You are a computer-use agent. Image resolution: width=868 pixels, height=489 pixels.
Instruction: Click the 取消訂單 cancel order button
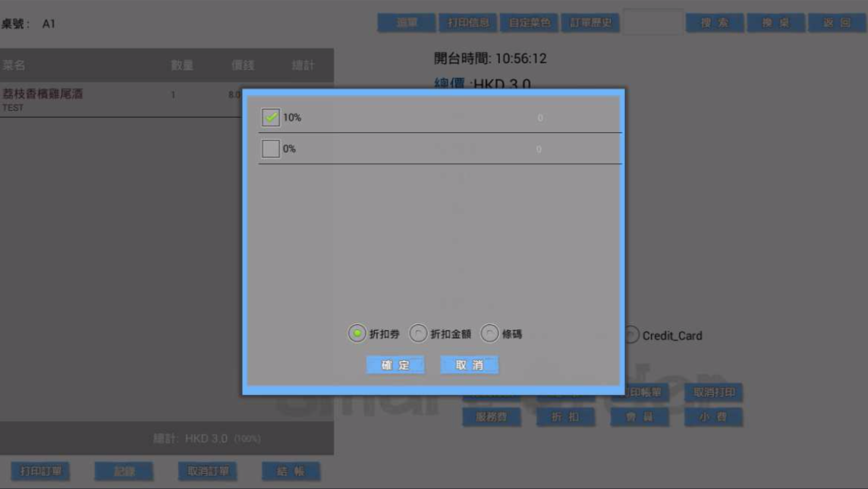pyautogui.click(x=208, y=472)
